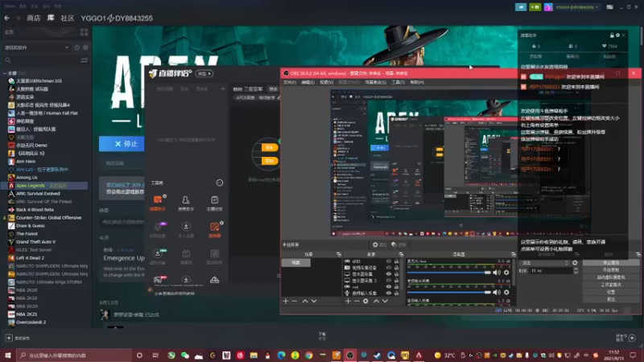Open the 弹幕助手 tool in 直播伴侣
This screenshot has width=644, height=362.
pyautogui.click(x=158, y=204)
